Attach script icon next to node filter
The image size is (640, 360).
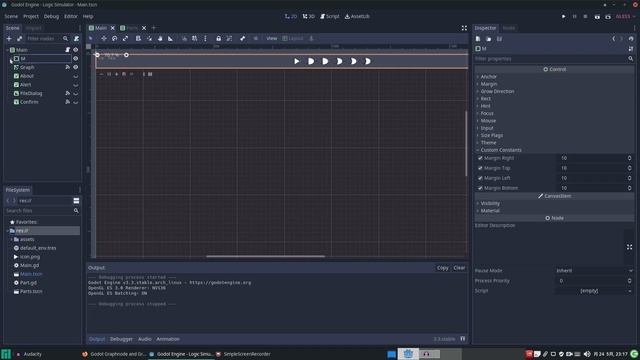tap(76, 38)
